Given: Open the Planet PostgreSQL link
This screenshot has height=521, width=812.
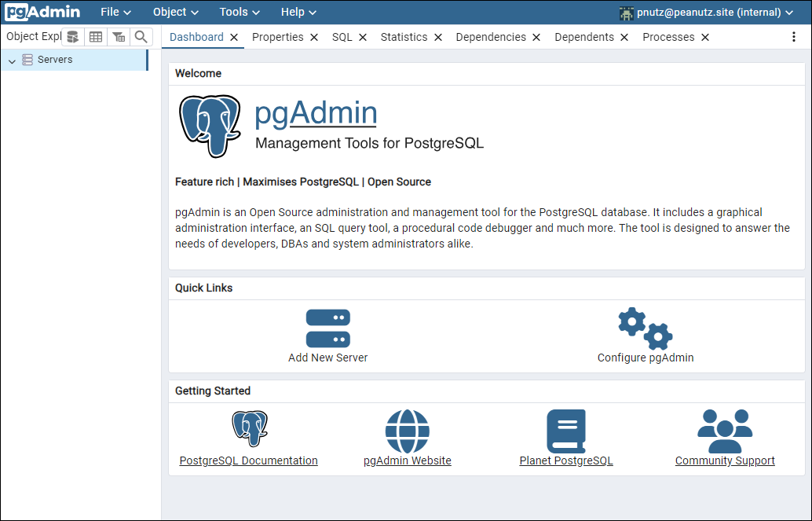Looking at the screenshot, I should (566, 460).
